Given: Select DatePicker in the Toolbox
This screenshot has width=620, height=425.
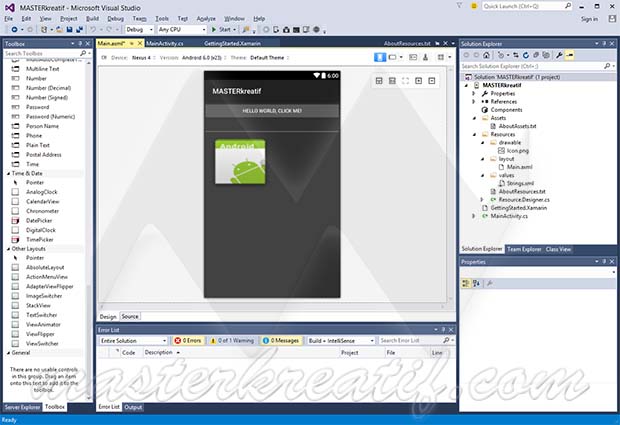Looking at the screenshot, I should (39, 221).
